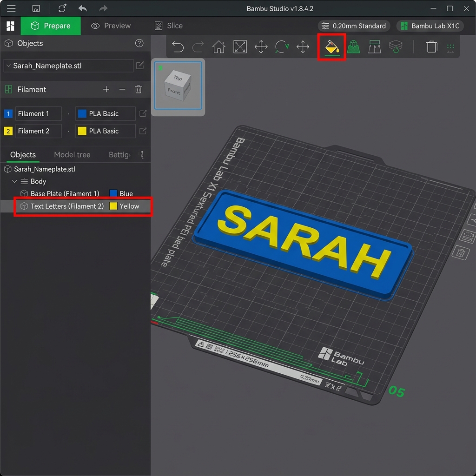476x476 pixels.
Task: Click the second move tool icon before paint bucket
Action: pos(303,47)
